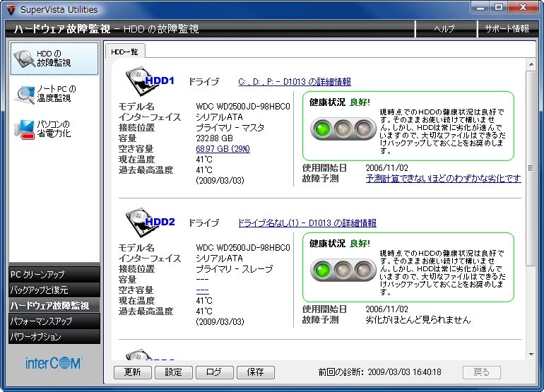Click HDD1 故障予測 prediction link
Screen dimensions: 544x392
pyautogui.click(x=444, y=179)
